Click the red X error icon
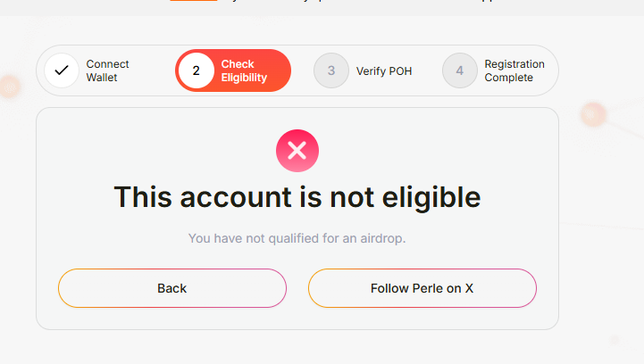Image resolution: width=644 pixels, height=364 pixels. 297,151
